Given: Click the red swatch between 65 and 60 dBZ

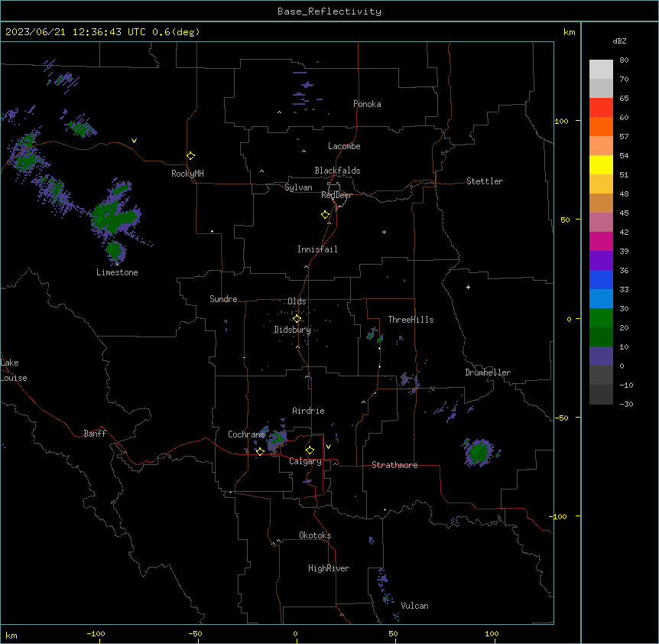Looking at the screenshot, I should coord(601,107).
